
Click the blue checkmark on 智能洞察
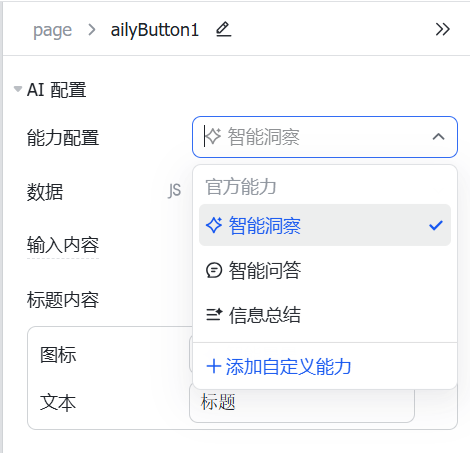pos(436,225)
